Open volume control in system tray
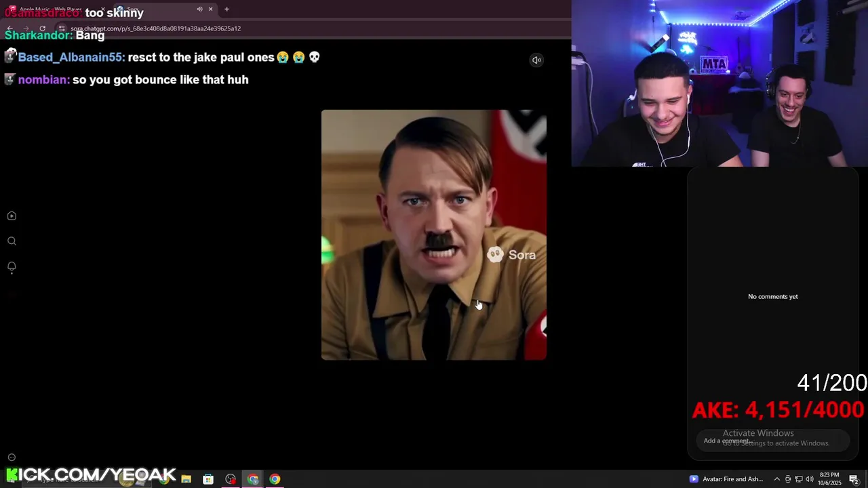The width and height of the screenshot is (868, 488). tap(809, 479)
